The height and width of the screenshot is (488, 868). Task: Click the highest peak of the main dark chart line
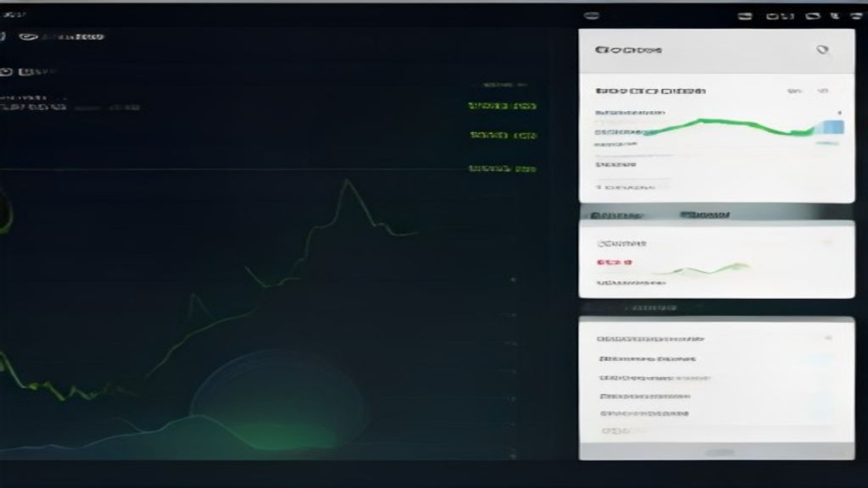click(347, 180)
